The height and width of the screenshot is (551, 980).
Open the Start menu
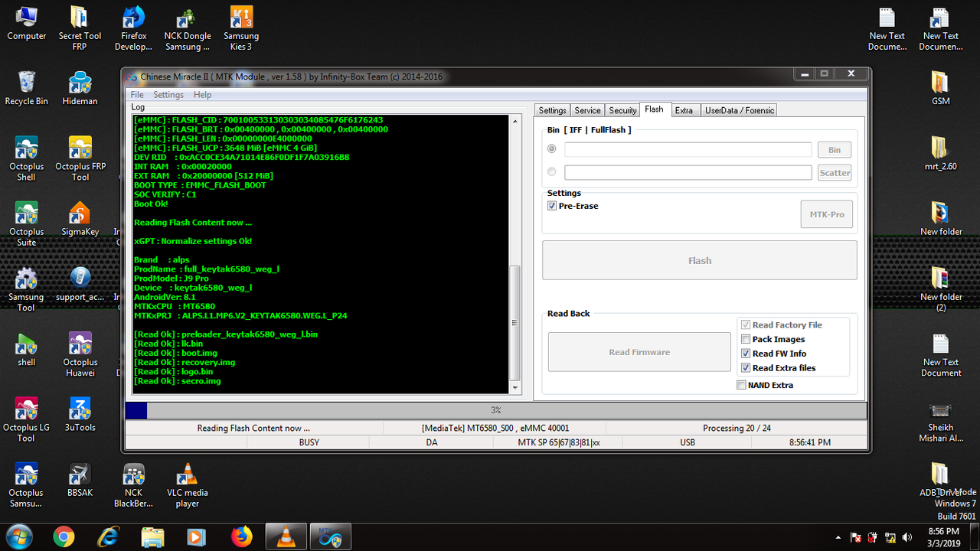tap(19, 536)
